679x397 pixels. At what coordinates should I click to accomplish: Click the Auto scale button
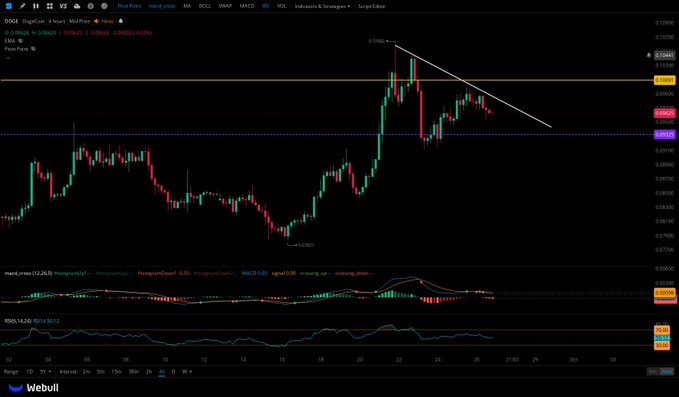(x=667, y=371)
